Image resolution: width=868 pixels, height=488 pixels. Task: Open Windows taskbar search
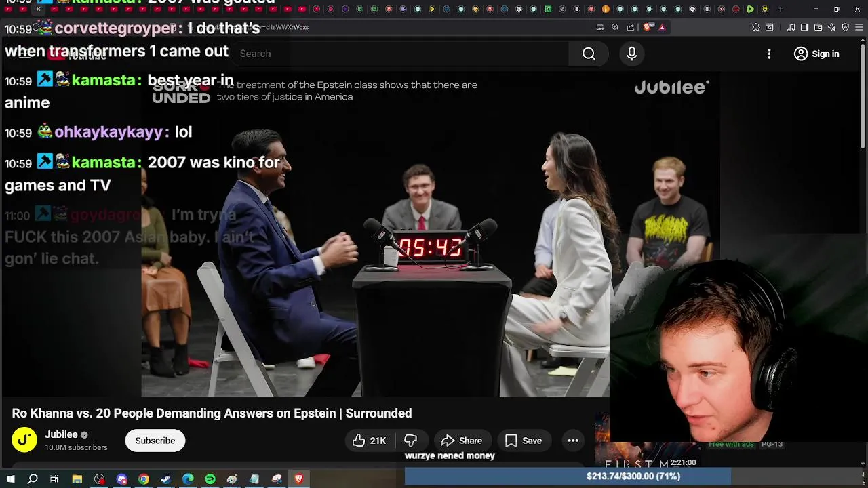coord(33,479)
